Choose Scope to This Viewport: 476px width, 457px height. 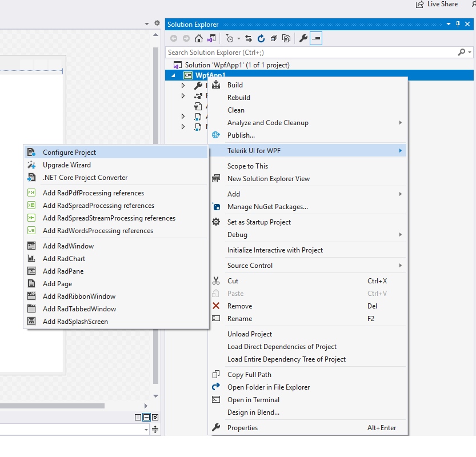[307, 166]
